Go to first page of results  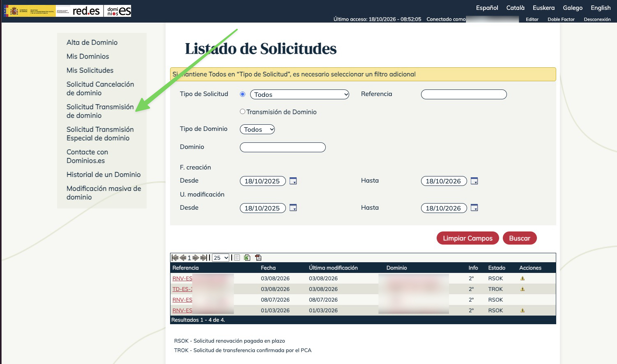point(175,258)
